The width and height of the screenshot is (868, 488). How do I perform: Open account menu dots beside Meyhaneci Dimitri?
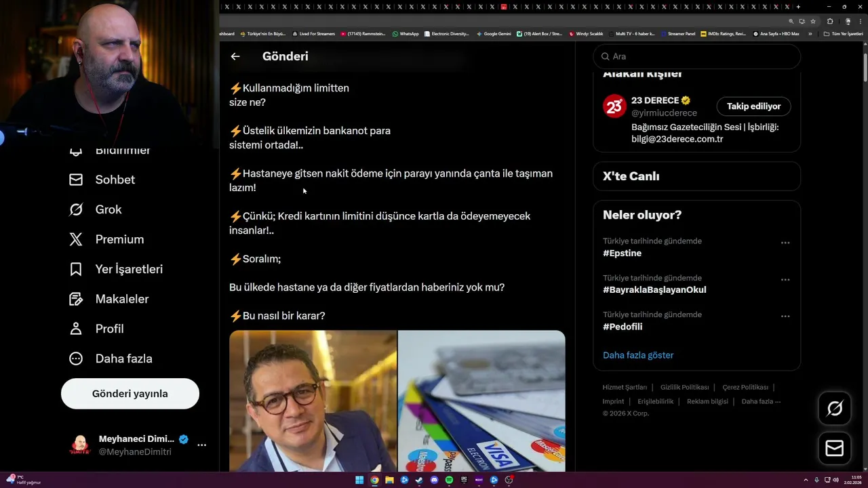click(x=201, y=445)
